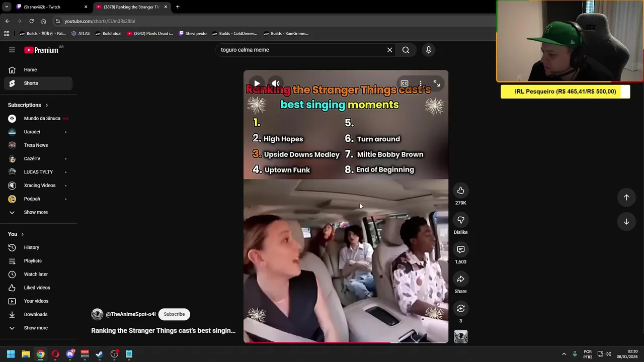Open the Chrome apps grid
Image resolution: width=644 pixels, height=362 pixels.
pyautogui.click(x=7, y=34)
